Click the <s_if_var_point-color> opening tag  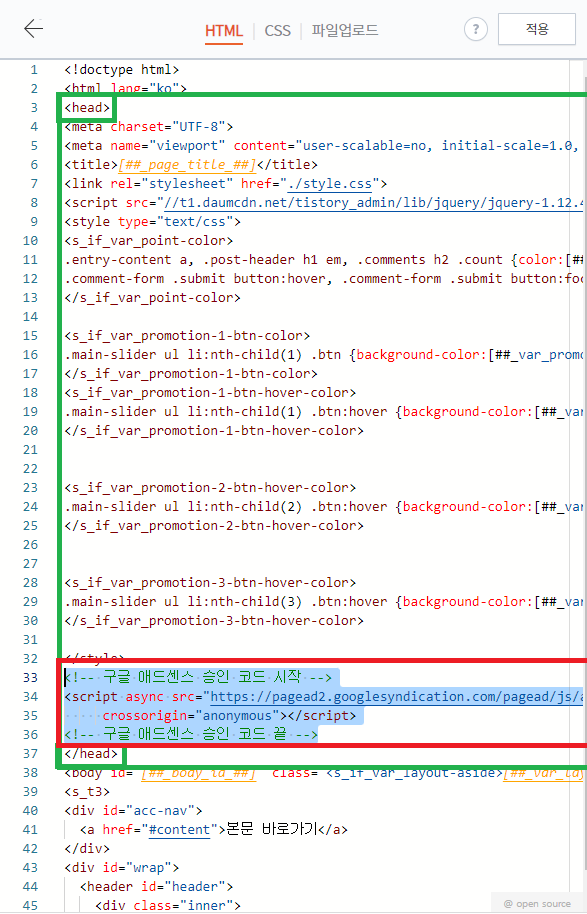149,241
